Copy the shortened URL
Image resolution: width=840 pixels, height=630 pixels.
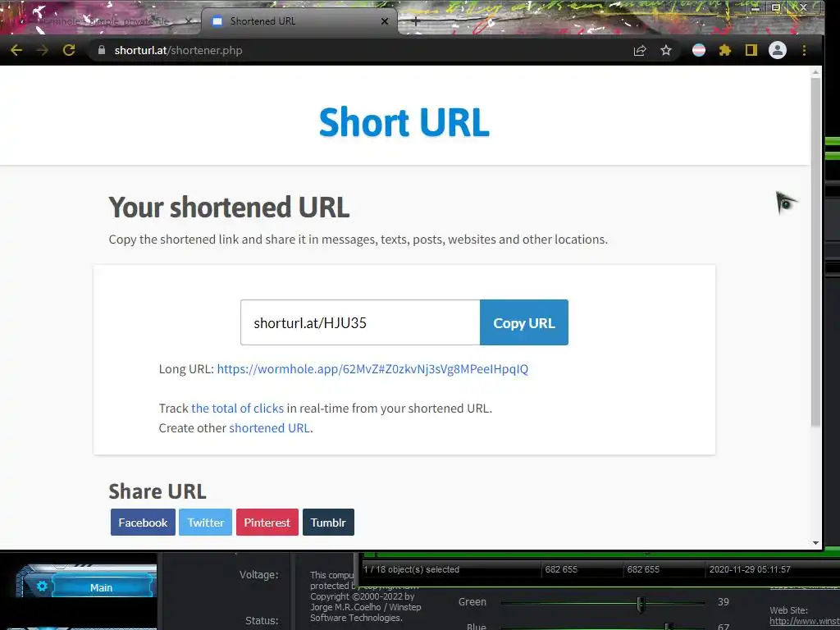pyautogui.click(x=524, y=322)
